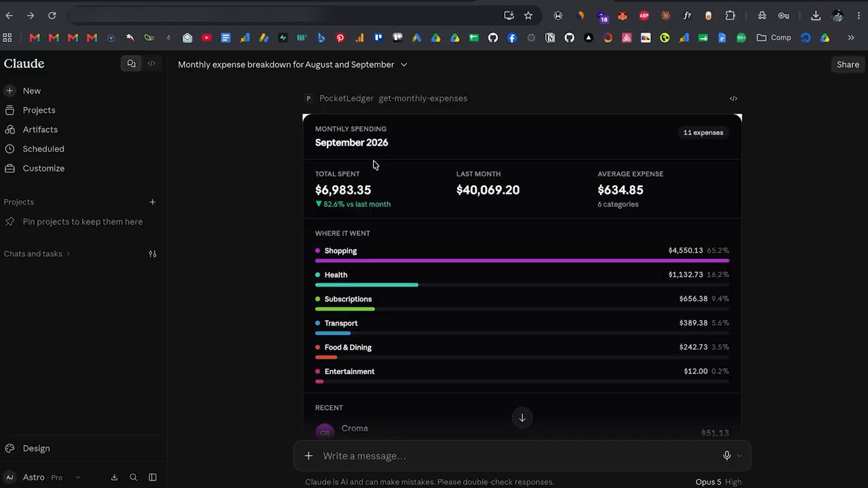
Task: Show the PocketLedger tool call code icon
Action: [x=733, y=98]
